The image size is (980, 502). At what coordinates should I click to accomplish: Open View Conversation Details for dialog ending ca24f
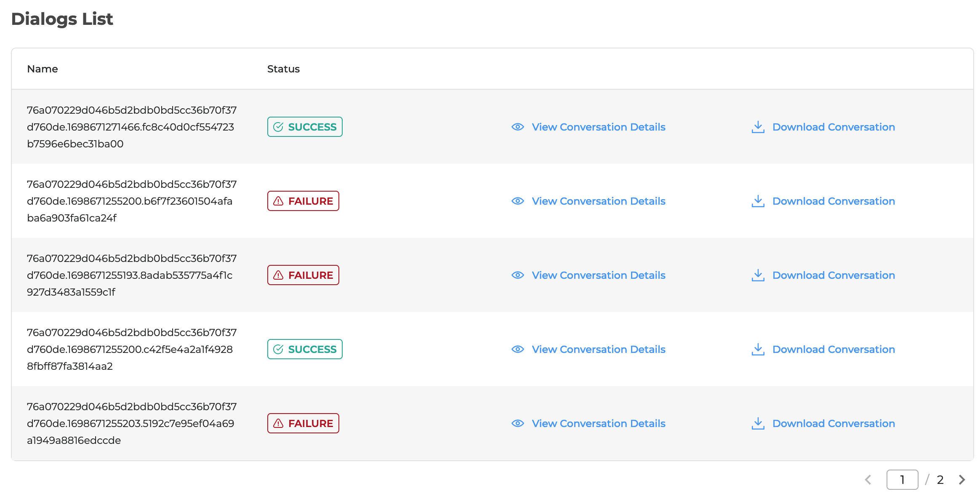click(x=598, y=201)
